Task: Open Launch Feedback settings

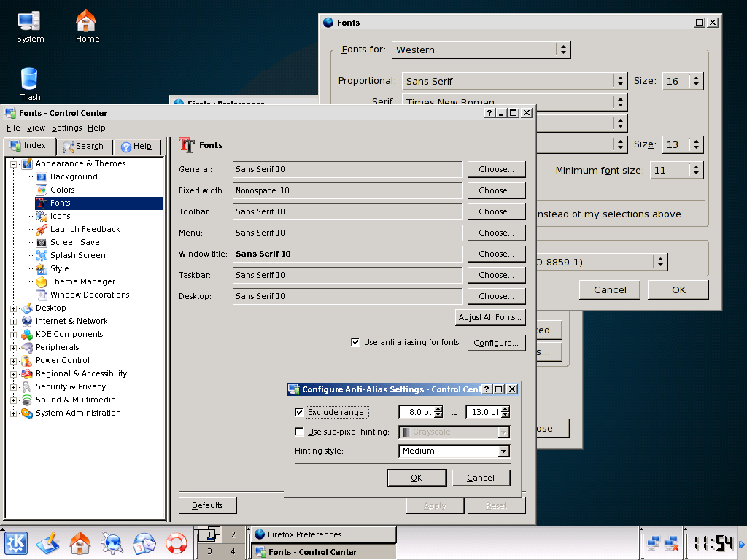Action: click(x=85, y=229)
